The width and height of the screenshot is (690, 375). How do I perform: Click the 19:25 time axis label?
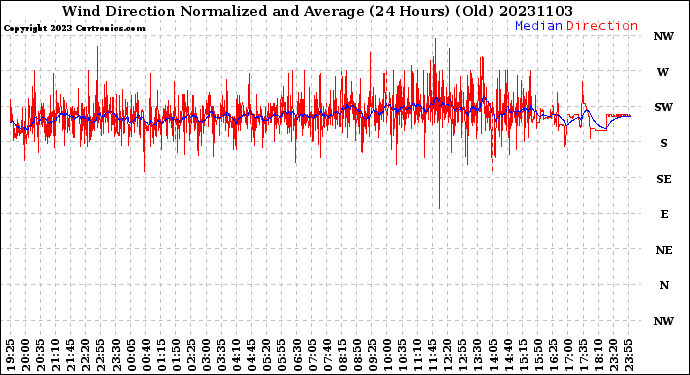point(11,355)
